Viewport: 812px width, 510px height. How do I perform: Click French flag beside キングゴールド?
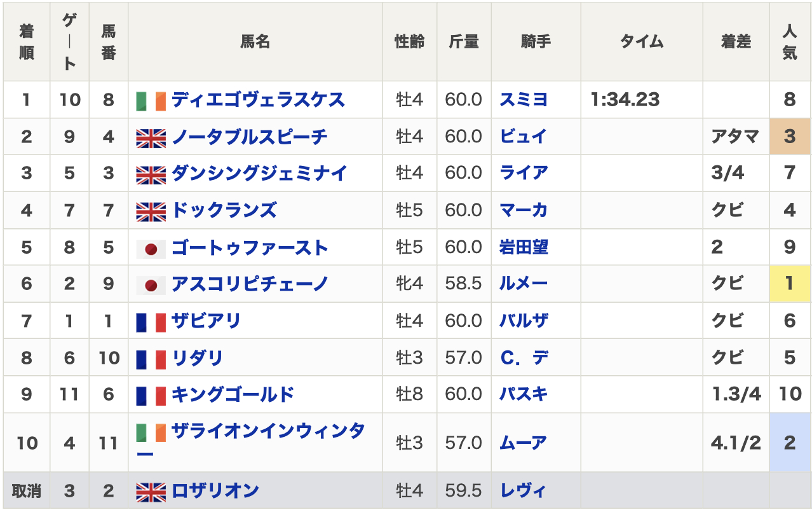point(151,396)
